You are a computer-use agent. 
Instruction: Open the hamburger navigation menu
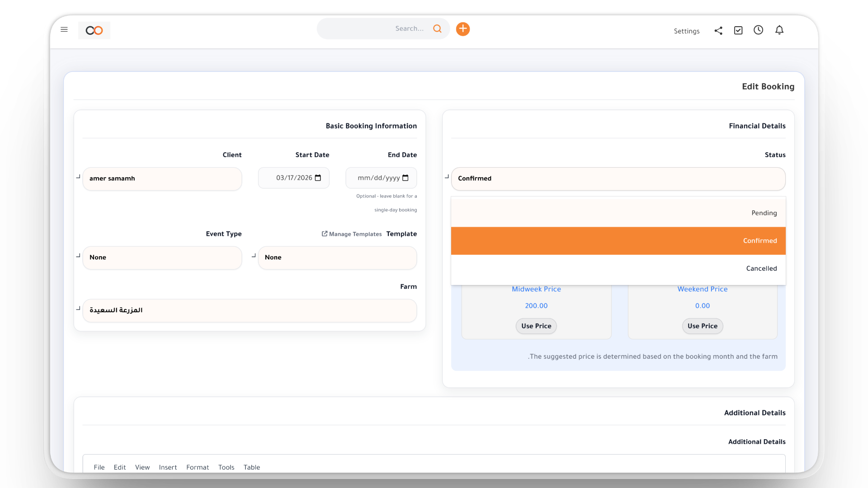[64, 29]
